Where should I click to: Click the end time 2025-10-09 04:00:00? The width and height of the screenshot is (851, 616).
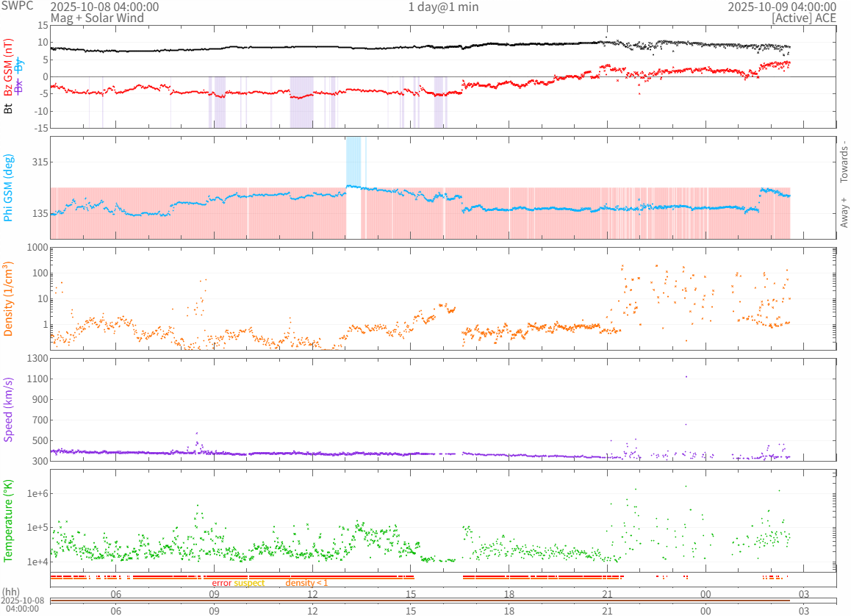(781, 7)
